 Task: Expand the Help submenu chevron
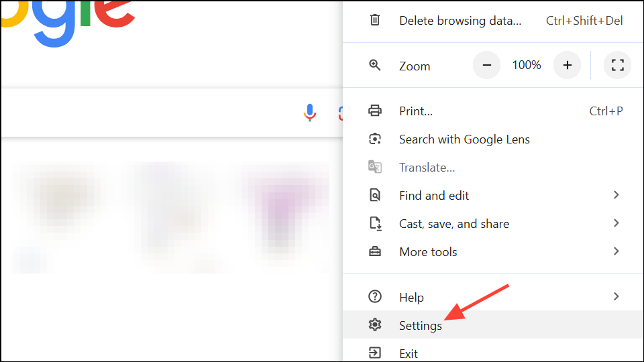(616, 296)
